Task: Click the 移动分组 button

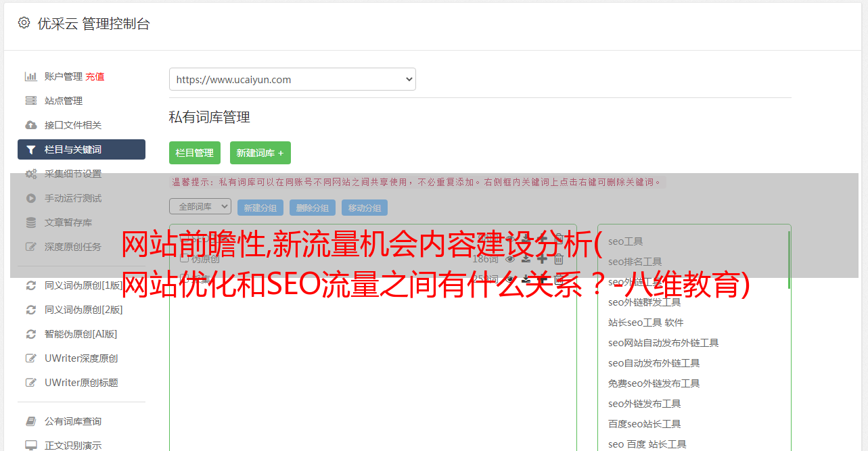Action: (365, 208)
